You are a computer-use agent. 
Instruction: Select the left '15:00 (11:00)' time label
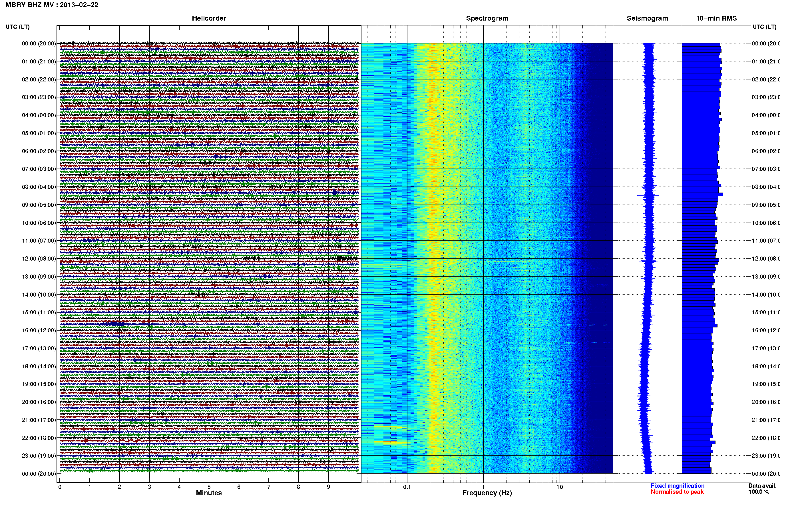pos(39,313)
